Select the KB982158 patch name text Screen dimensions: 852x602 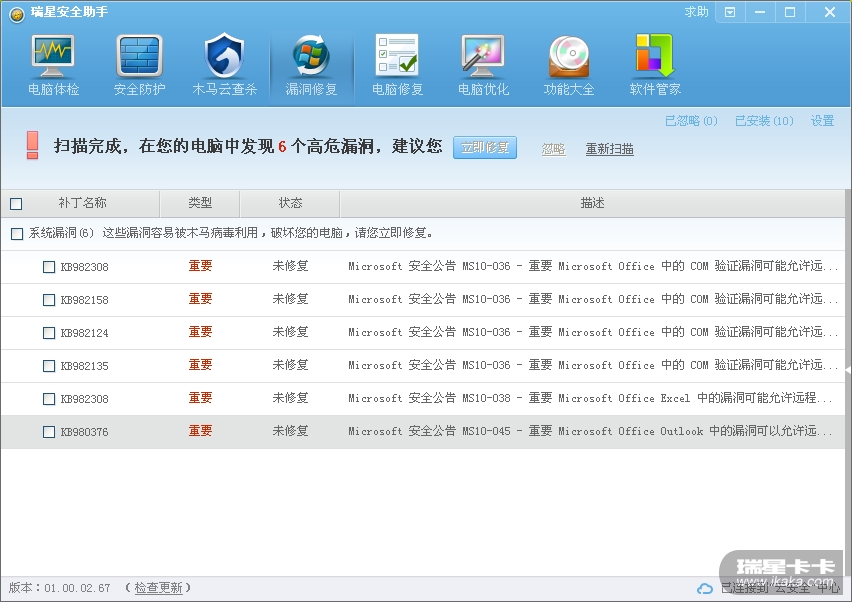pos(84,300)
